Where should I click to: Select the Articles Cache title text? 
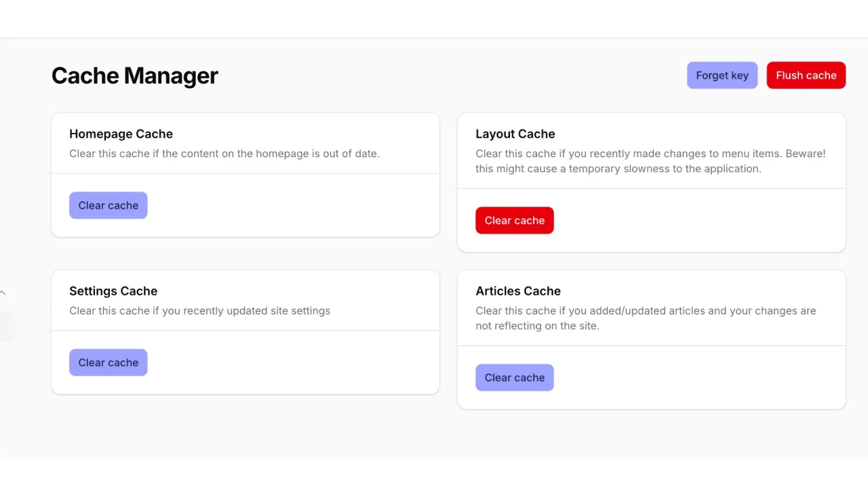click(x=518, y=291)
